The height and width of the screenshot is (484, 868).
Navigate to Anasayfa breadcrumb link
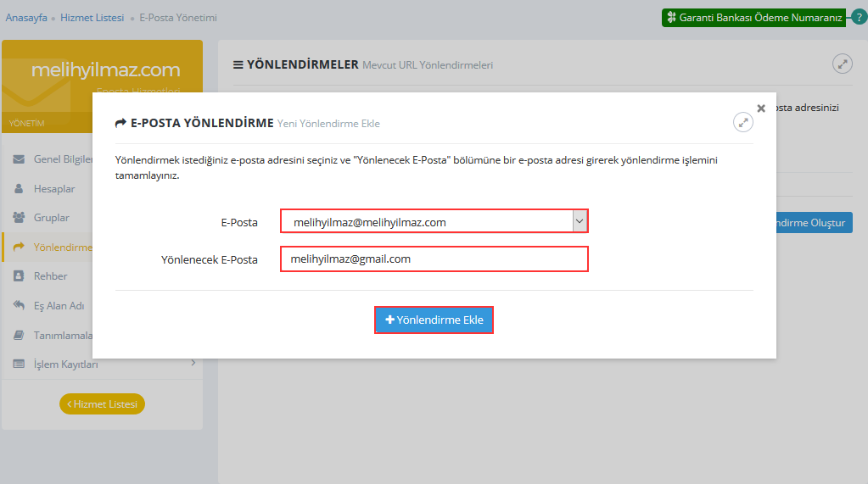[x=26, y=18]
